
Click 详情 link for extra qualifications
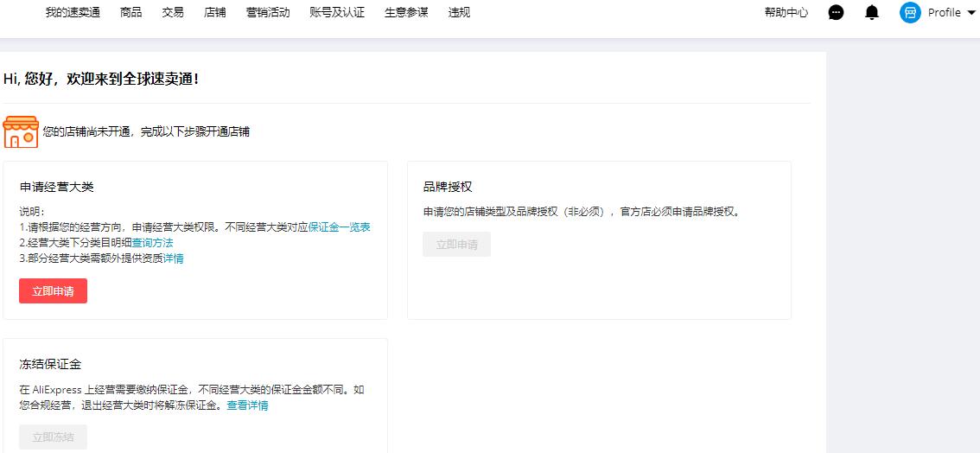(173, 258)
